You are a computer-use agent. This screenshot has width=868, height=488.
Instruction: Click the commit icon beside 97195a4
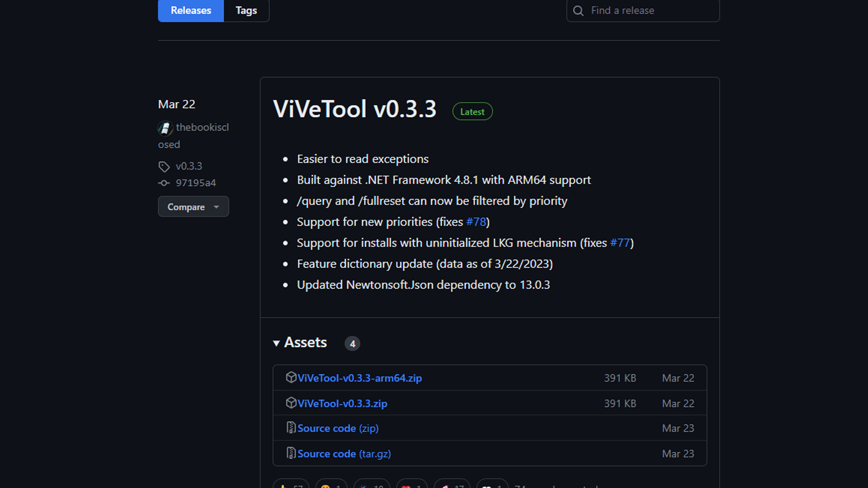pyautogui.click(x=164, y=183)
